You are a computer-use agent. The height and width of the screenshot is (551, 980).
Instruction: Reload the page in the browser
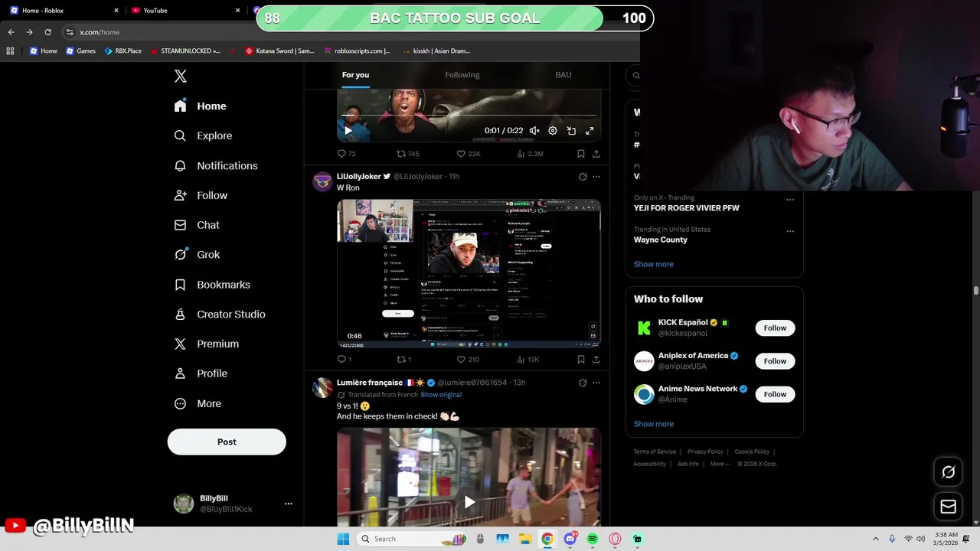pyautogui.click(x=47, y=32)
